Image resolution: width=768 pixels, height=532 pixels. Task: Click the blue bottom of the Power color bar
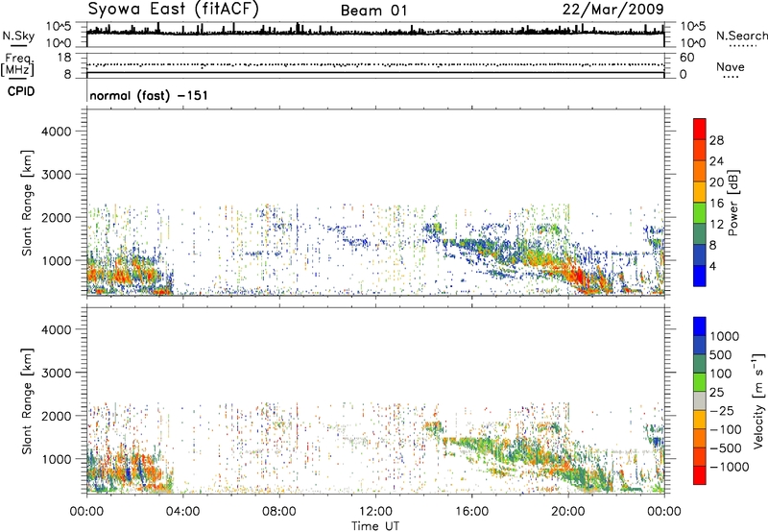(700, 276)
